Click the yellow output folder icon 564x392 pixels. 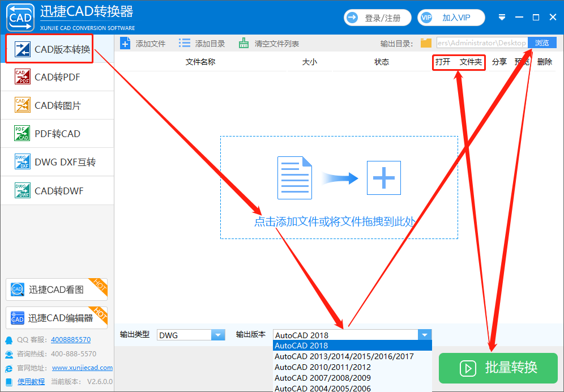(x=426, y=43)
